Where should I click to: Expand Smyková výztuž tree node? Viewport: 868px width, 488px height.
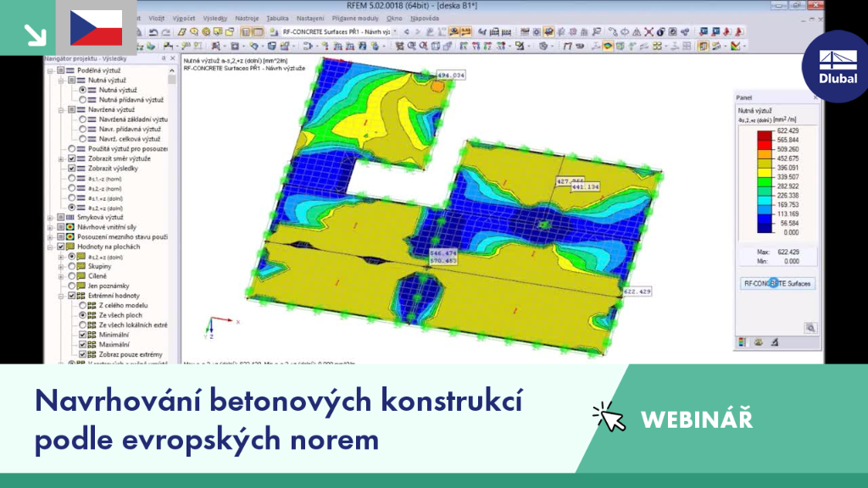(50, 218)
